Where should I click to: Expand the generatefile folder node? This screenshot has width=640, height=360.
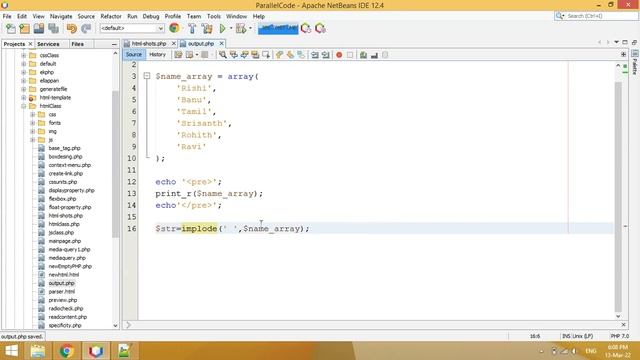[x=24, y=89]
